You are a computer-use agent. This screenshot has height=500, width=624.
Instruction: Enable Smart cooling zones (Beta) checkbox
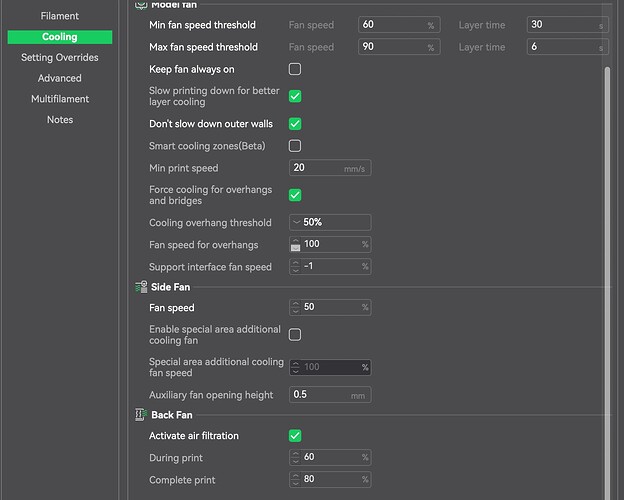295,146
